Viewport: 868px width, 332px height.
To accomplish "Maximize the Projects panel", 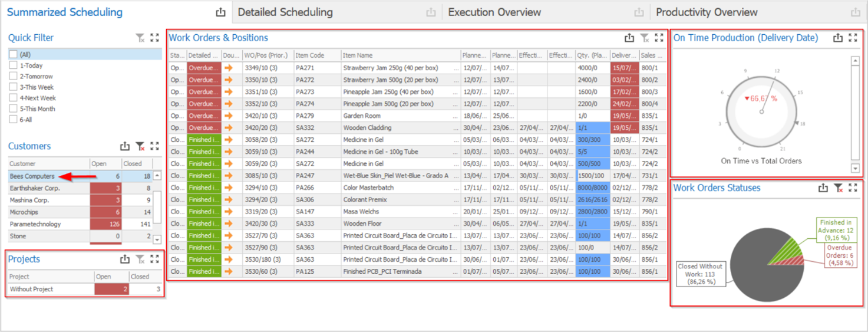I will point(154,259).
